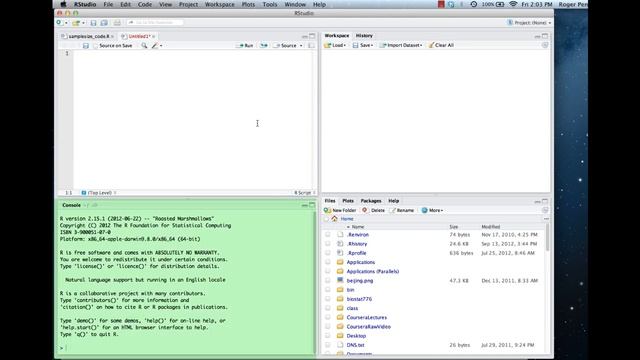
Task: Open the Source button dropdown arrow
Action: [301, 46]
